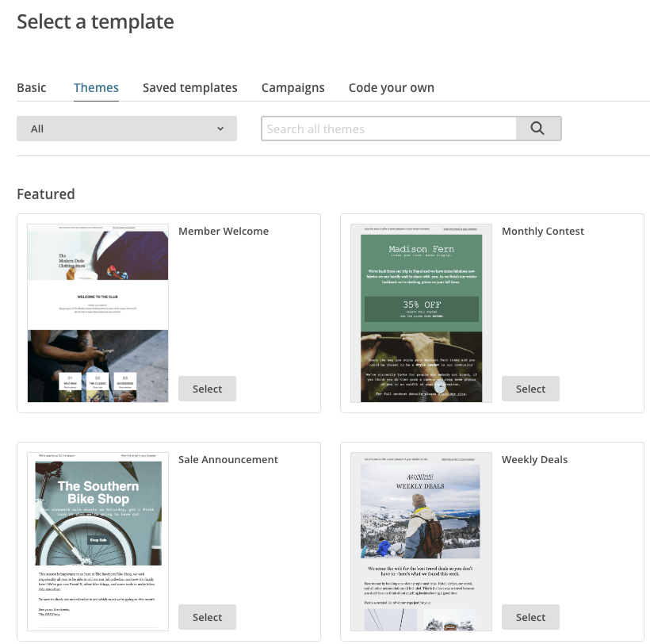The image size is (650, 644).
Task: Select the Weekly Deals template
Action: click(x=530, y=617)
